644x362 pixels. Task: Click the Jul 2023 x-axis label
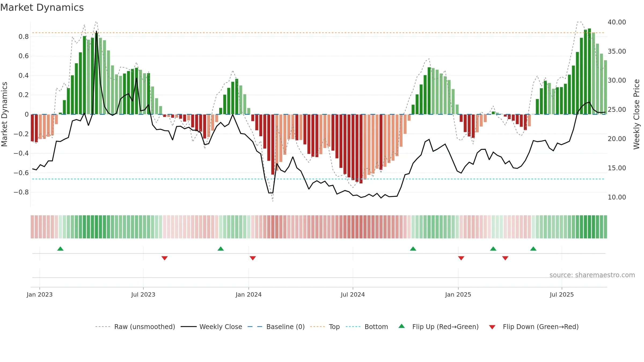coord(143,294)
